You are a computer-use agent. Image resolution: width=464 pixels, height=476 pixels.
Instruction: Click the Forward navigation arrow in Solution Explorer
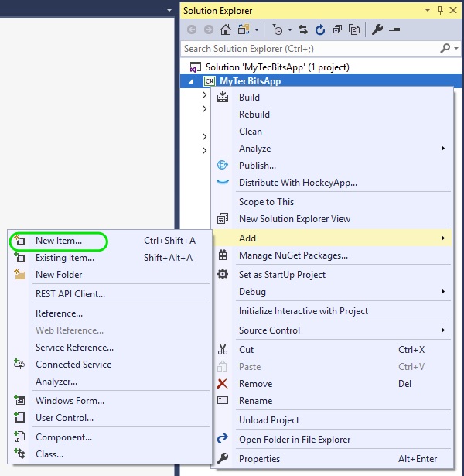209,29
